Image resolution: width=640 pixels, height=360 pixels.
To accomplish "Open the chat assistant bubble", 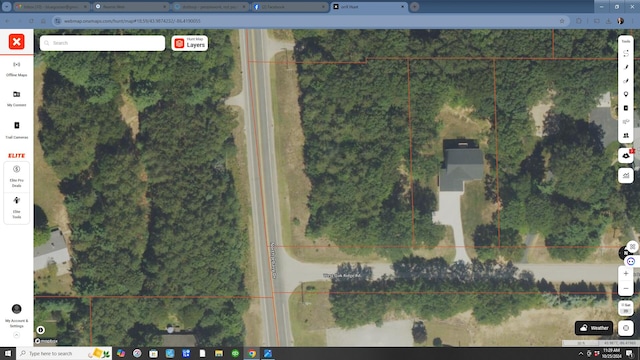I will [x=631, y=261].
